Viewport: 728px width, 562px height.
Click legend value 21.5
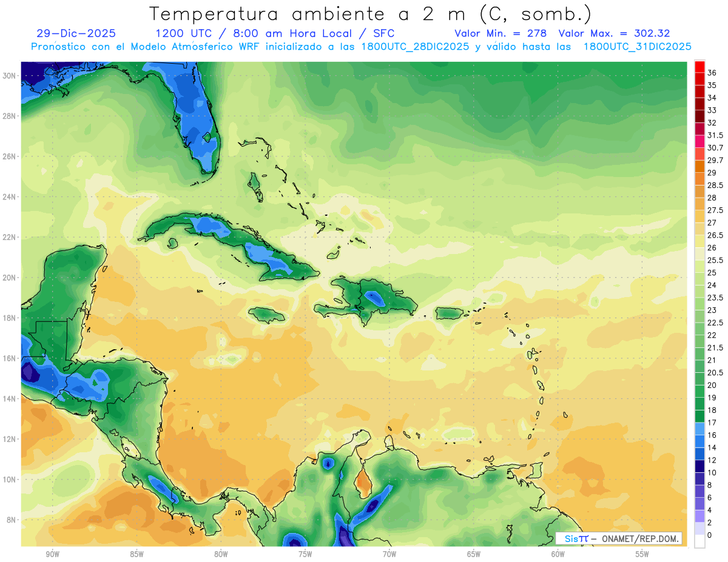tap(715, 348)
